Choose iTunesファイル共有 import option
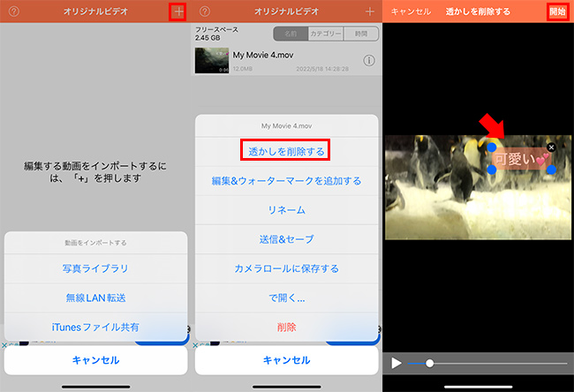This screenshot has width=574, height=392. (95, 327)
